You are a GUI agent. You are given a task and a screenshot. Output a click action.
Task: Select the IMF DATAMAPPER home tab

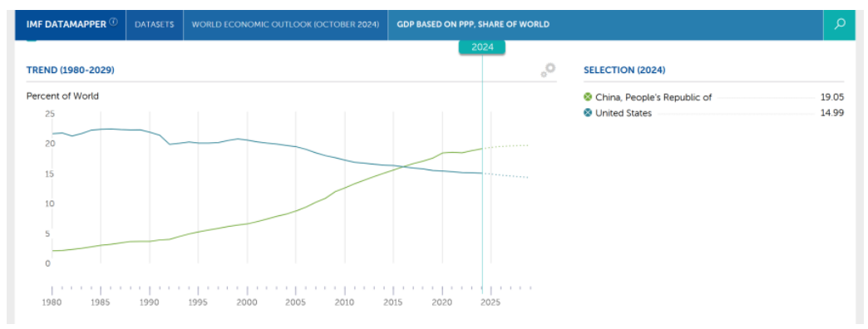click(71, 24)
